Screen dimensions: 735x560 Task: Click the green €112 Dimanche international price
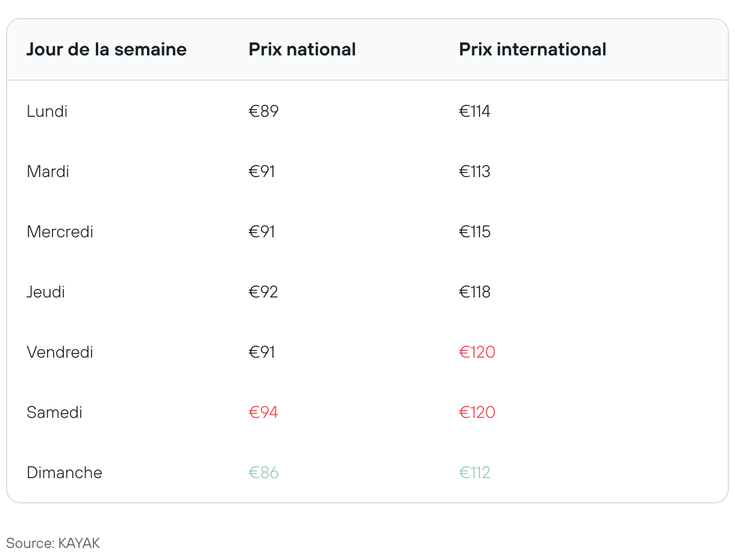point(475,473)
